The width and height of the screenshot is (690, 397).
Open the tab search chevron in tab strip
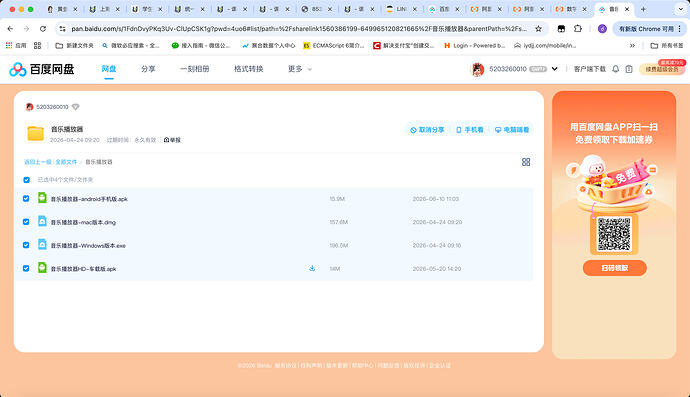point(680,9)
